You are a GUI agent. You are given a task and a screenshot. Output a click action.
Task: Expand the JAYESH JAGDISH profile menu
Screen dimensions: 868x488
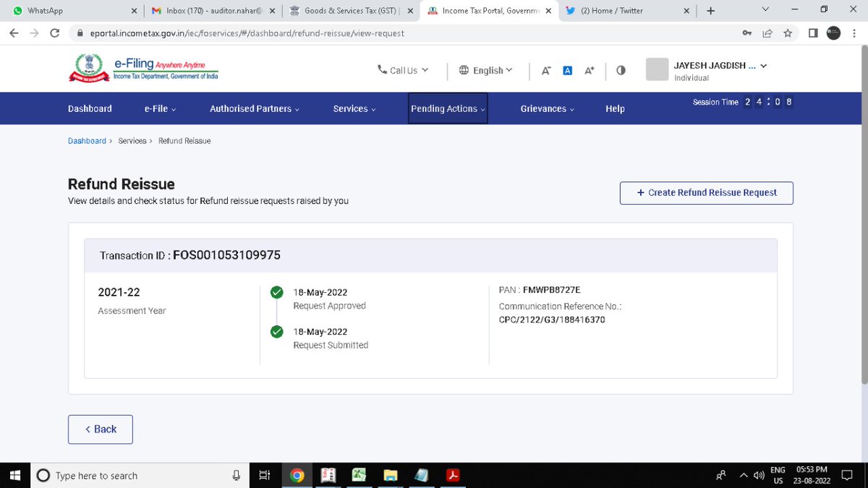(720, 66)
